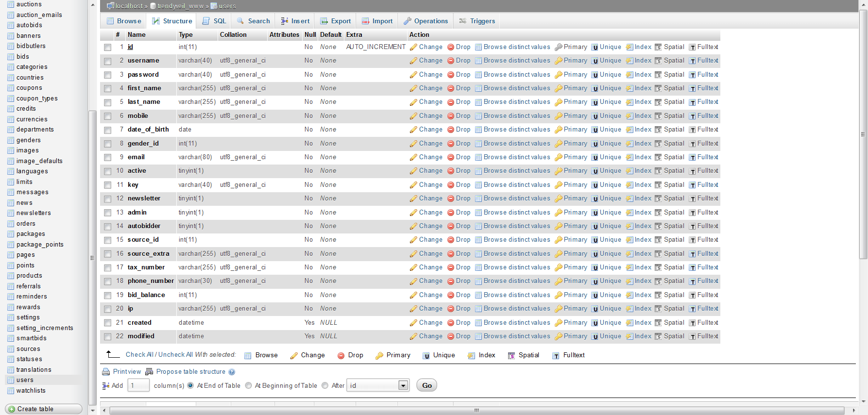Choose the 'At End of Table' radio option

coord(190,385)
